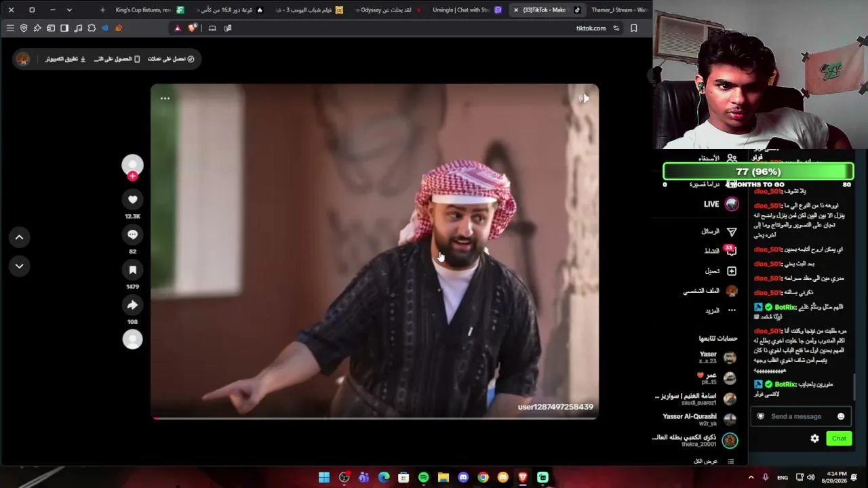The width and height of the screenshot is (868, 488).
Task: Follow the creator via the red plus badge
Action: pyautogui.click(x=132, y=176)
